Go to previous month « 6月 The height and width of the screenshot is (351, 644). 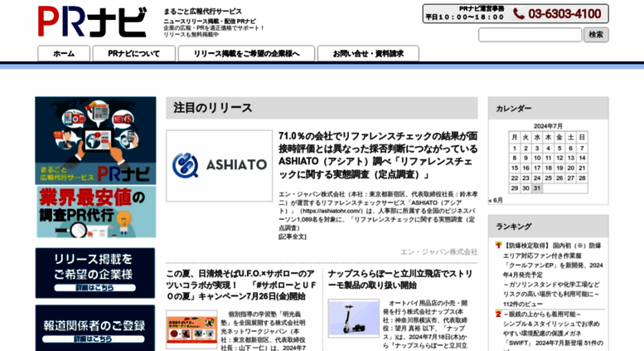496,200
